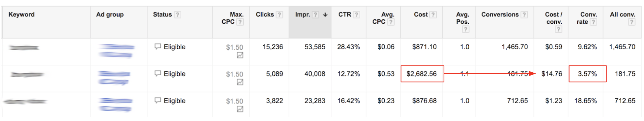Toggle the Impr. sort arrow

[x=325, y=14]
